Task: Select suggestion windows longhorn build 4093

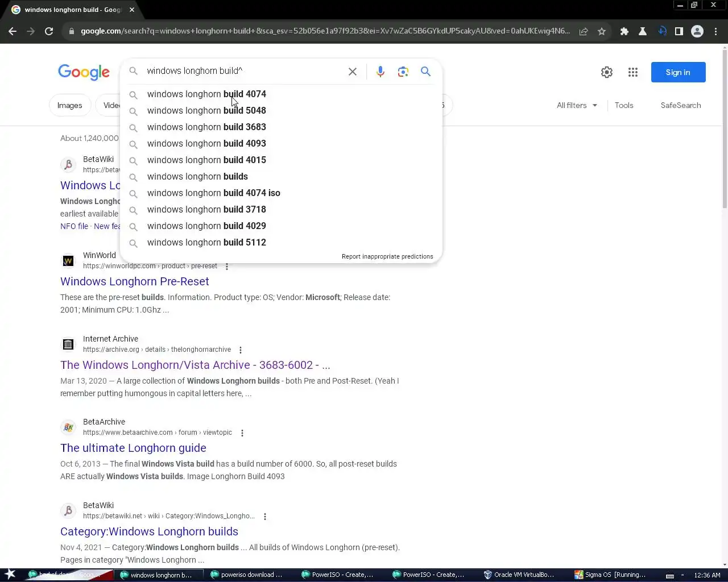Action: 281,144
